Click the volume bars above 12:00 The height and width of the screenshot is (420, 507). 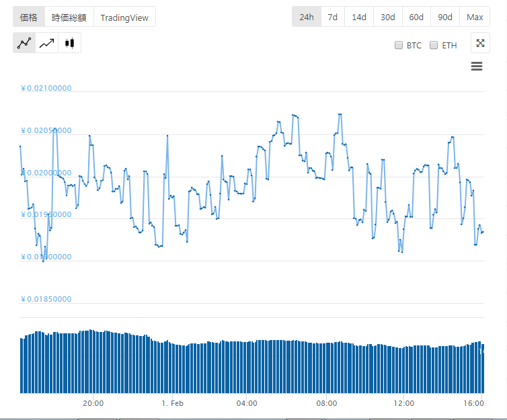403,370
